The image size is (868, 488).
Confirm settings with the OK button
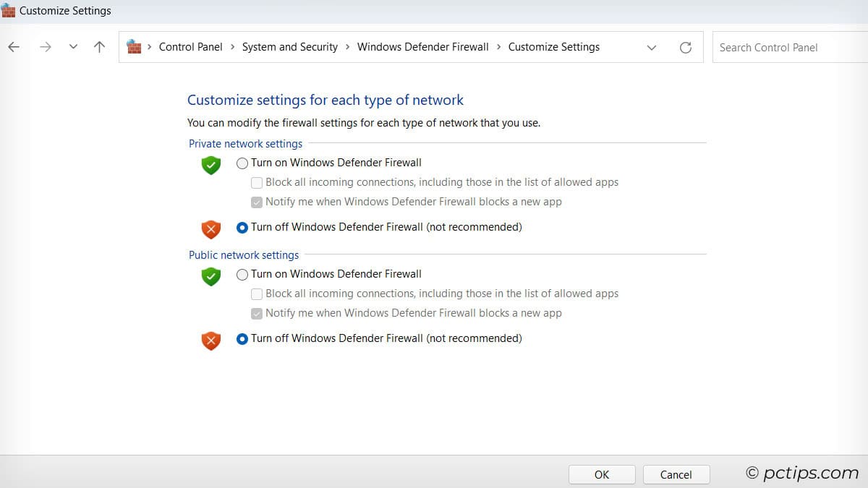(x=602, y=474)
